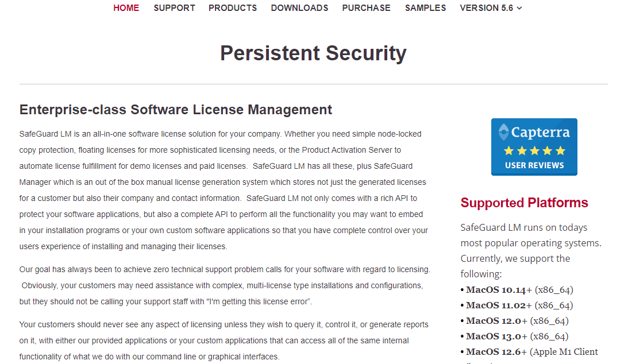Click Enterprise-class Software License Management heading

176,110
